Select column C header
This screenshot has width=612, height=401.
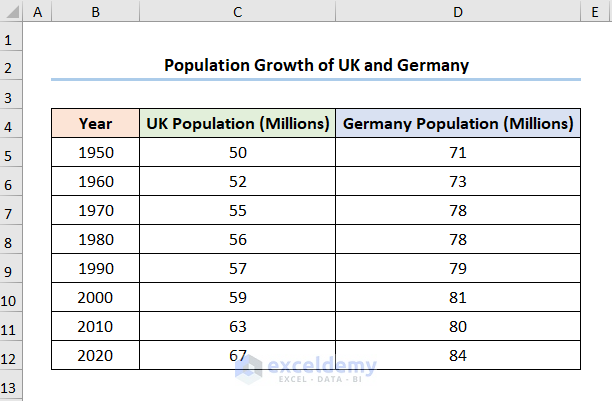[237, 12]
